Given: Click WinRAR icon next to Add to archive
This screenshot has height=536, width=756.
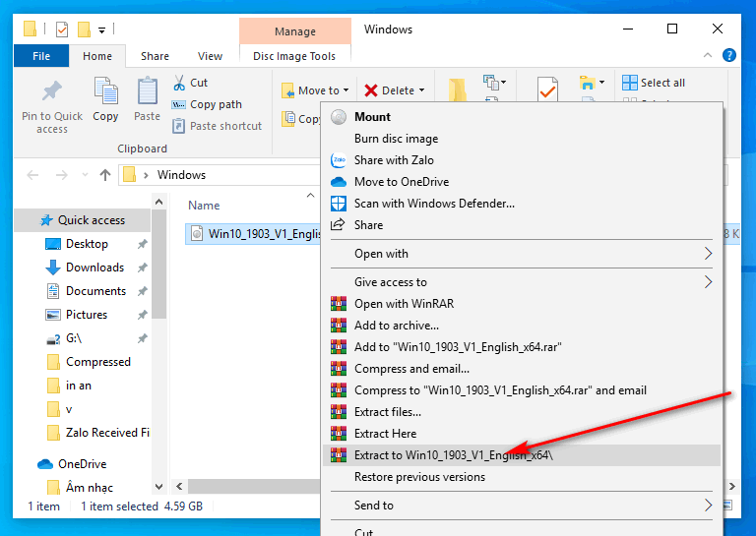Looking at the screenshot, I should click(339, 326).
